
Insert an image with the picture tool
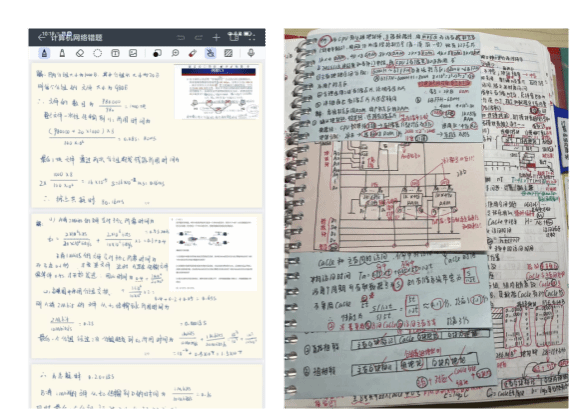tap(133, 53)
